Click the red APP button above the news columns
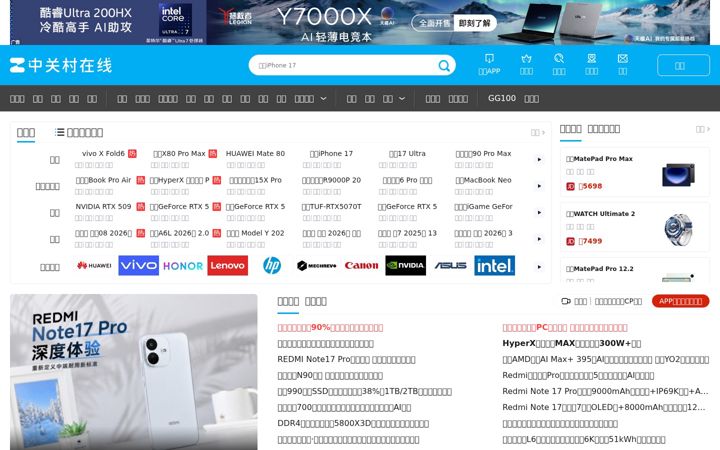Image resolution: width=720 pixels, height=450 pixels. [681, 301]
